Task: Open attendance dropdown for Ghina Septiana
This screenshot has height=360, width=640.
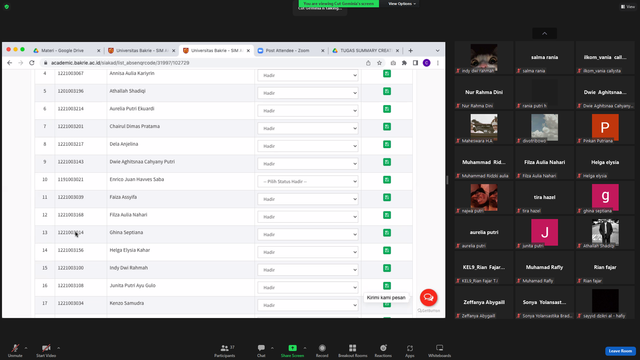Action: click(x=308, y=235)
